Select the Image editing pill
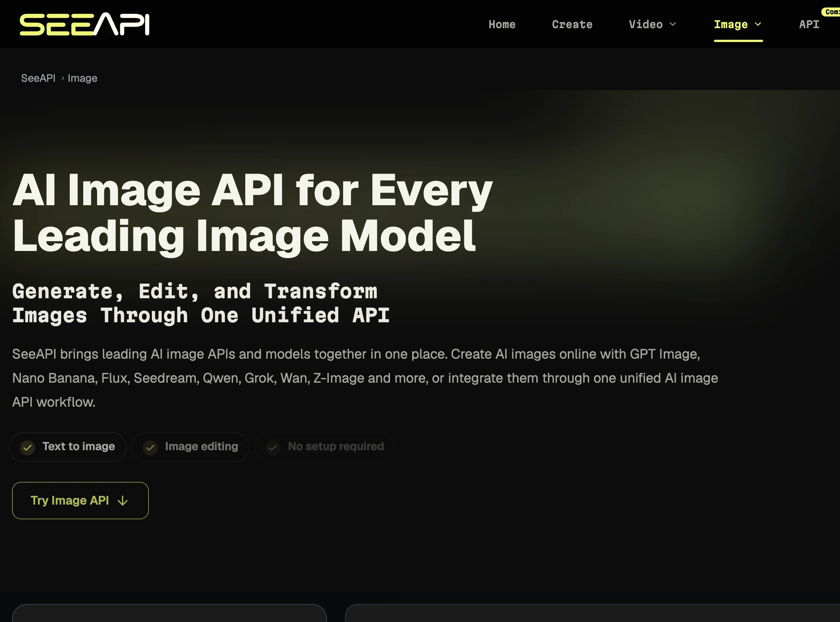 click(x=190, y=447)
